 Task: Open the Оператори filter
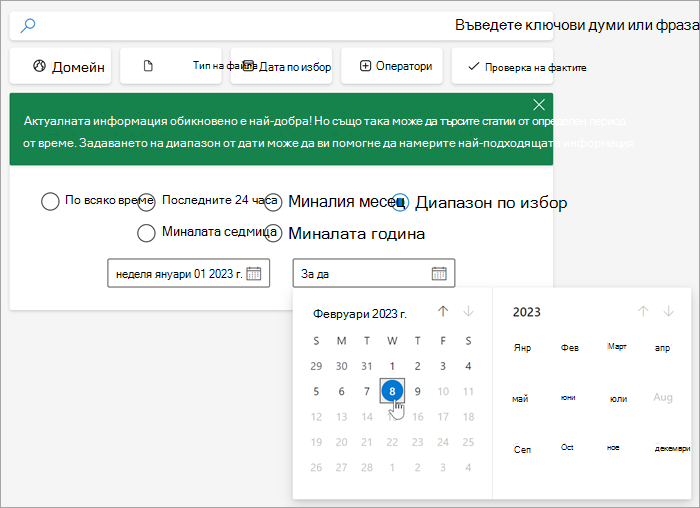[x=392, y=66]
